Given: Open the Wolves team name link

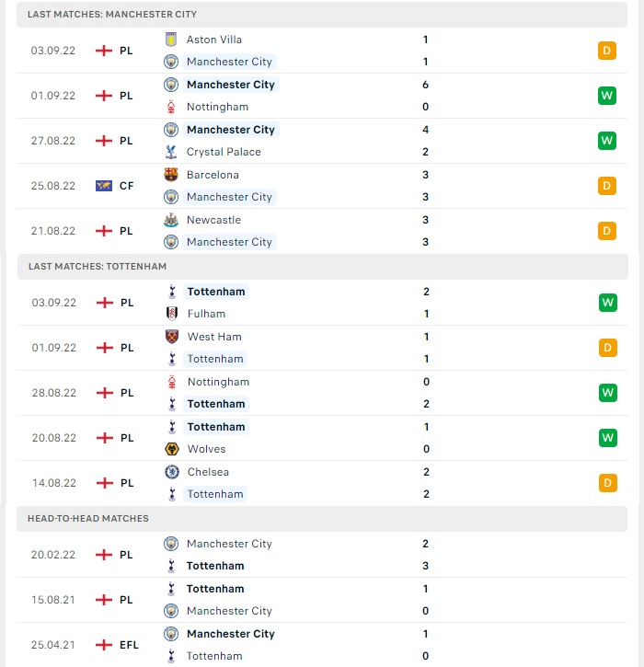Looking at the screenshot, I should (207, 449).
